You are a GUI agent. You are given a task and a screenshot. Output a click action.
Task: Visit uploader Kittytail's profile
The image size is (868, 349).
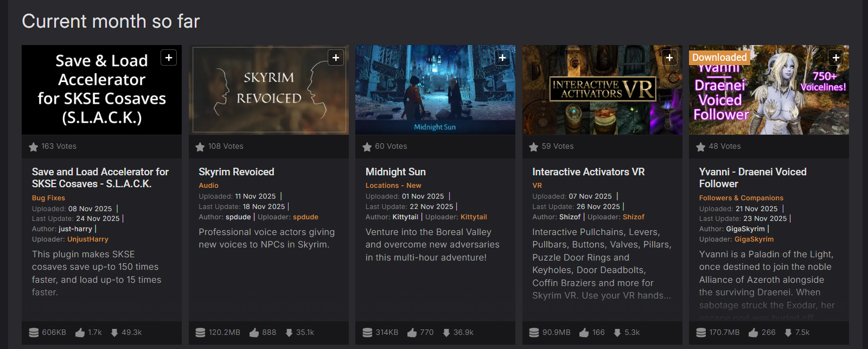click(x=474, y=217)
